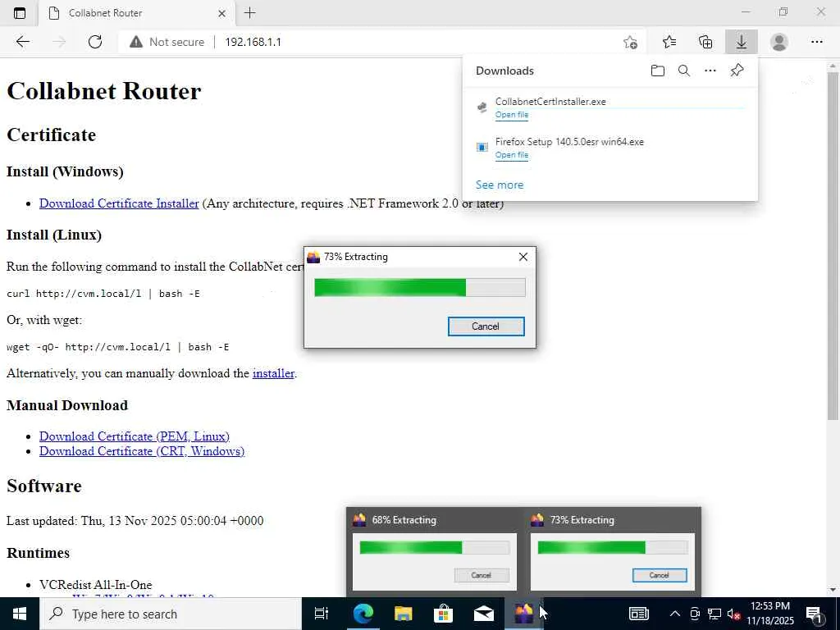Viewport: 840px width, 630px height.
Task: Open News and interests taskbar icon
Action: pyautogui.click(x=638, y=614)
